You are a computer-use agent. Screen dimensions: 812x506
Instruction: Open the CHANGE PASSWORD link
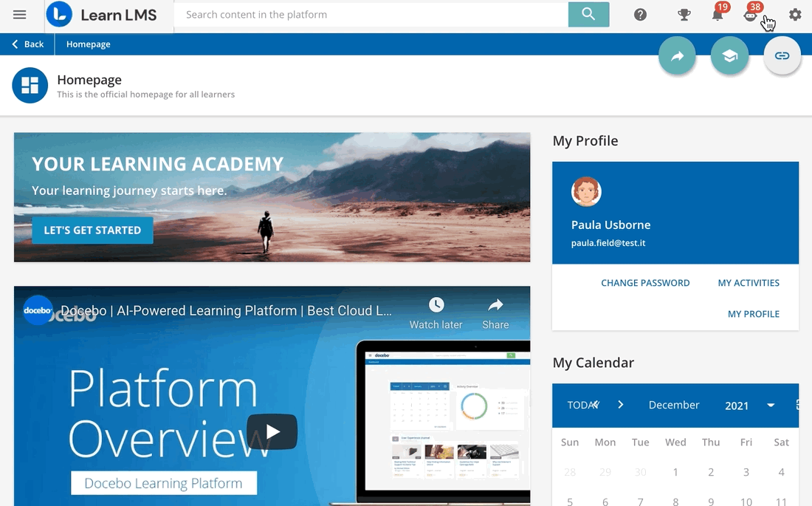tap(645, 282)
